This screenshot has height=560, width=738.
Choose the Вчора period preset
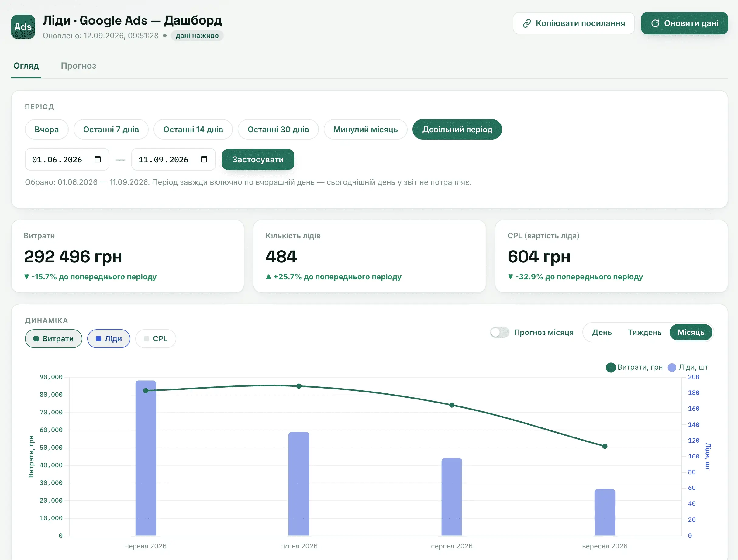tap(47, 130)
